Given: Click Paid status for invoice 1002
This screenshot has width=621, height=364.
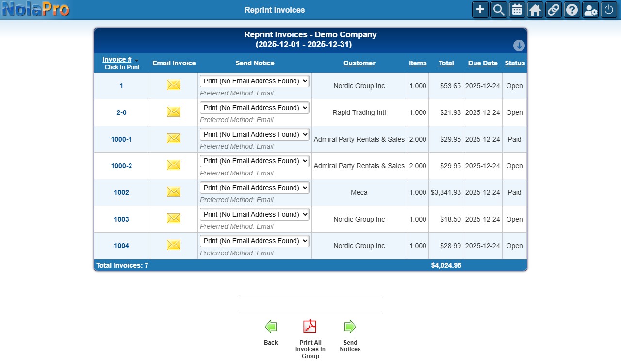Looking at the screenshot, I should tap(514, 192).
